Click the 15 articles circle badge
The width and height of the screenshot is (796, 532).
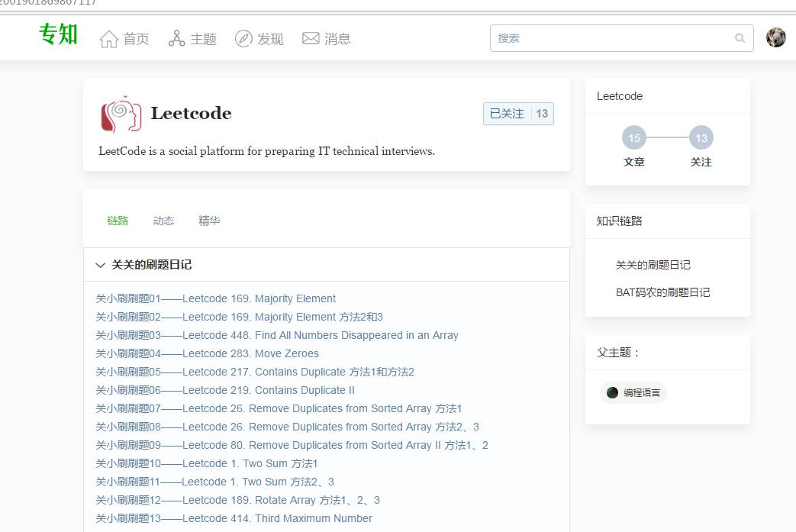[634, 137]
